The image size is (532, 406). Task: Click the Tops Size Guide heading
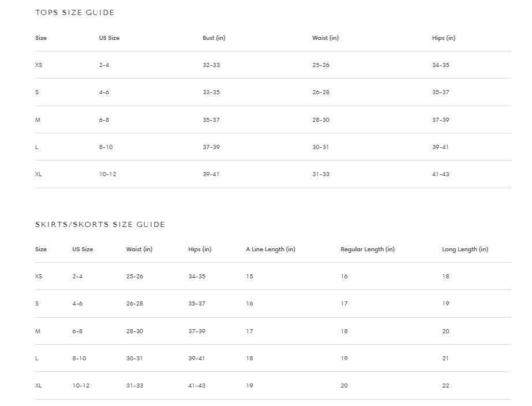click(74, 12)
